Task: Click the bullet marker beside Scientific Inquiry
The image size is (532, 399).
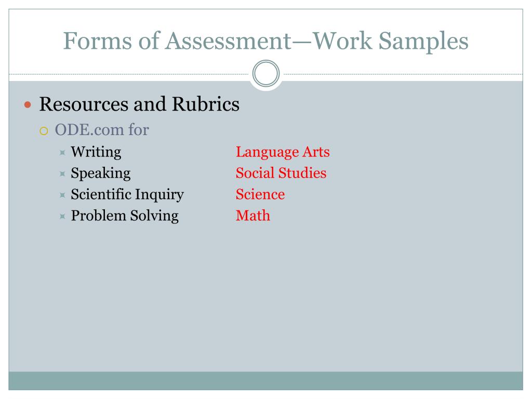Action: 62,195
